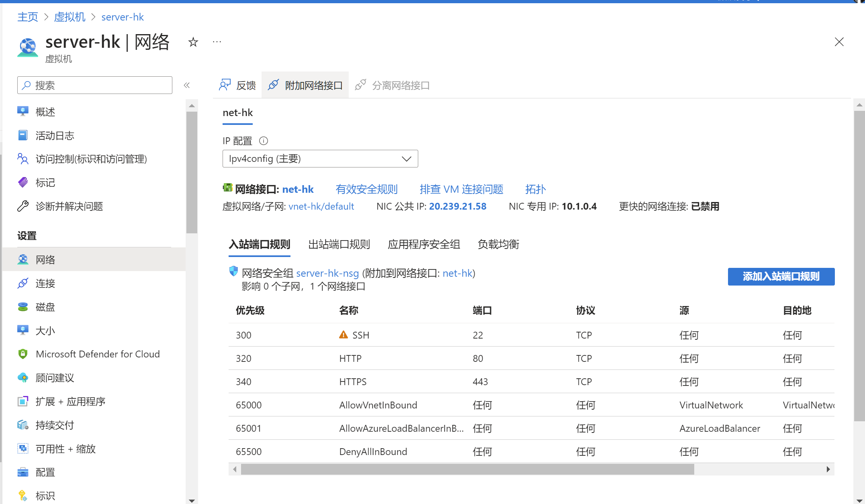865x504 pixels.
Task: Open the server-hk-nsg security group link
Action: [327, 273]
